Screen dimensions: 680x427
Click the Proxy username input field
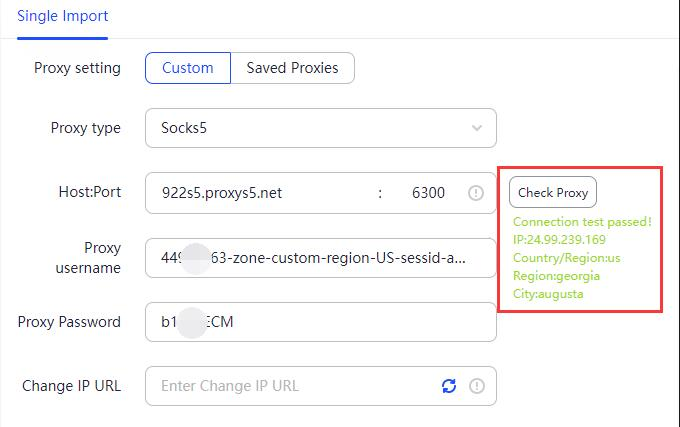[321, 258]
